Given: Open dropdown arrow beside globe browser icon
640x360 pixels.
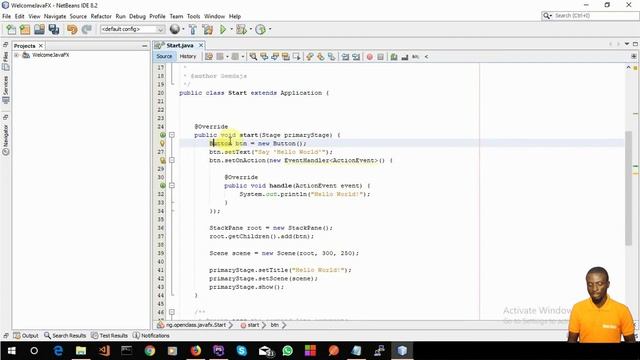Looking at the screenshot, I should tap(183, 29).
